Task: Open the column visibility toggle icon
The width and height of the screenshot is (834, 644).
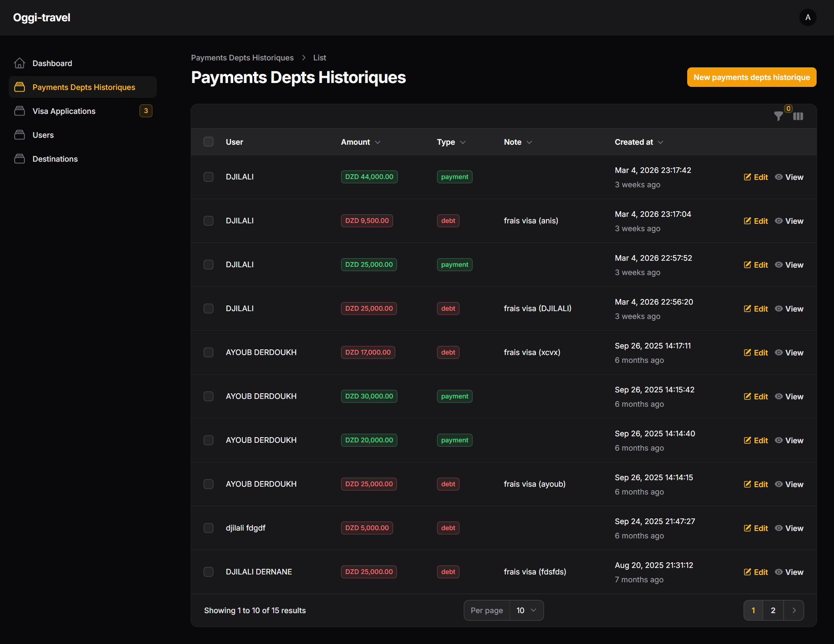Action: click(x=799, y=116)
